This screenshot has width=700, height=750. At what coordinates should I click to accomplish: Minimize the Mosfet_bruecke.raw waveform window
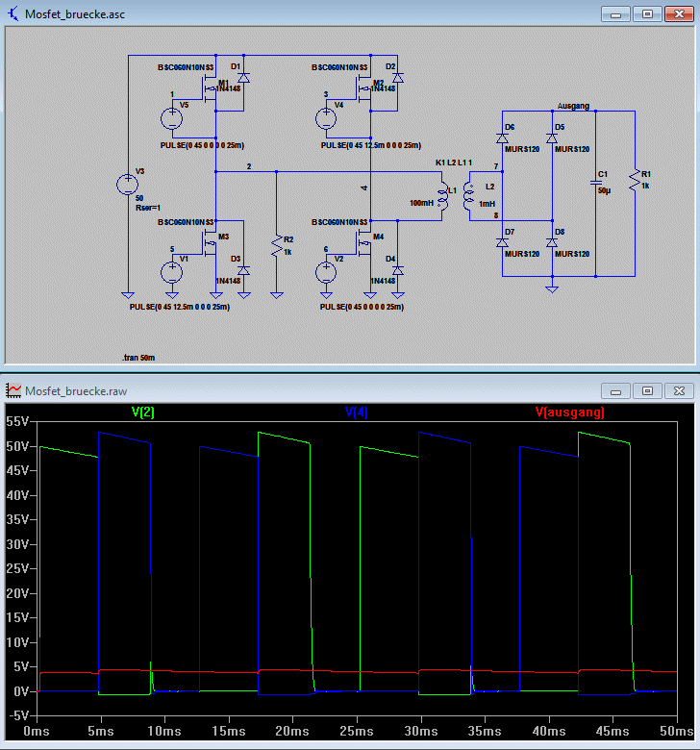pos(615,391)
